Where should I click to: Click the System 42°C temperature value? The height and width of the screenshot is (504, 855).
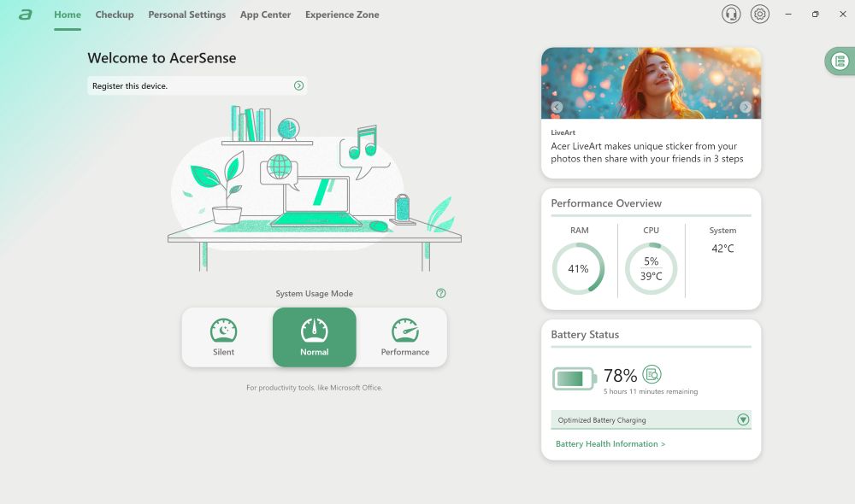point(722,249)
